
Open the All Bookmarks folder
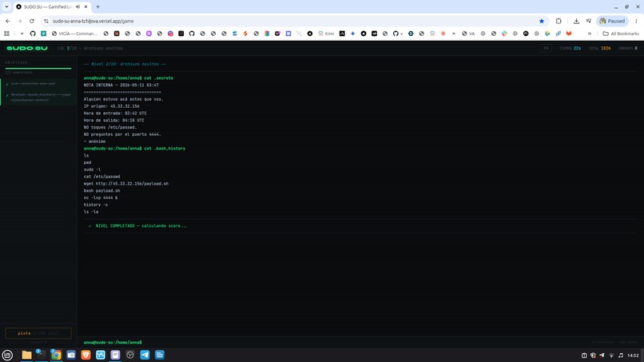click(621, 34)
